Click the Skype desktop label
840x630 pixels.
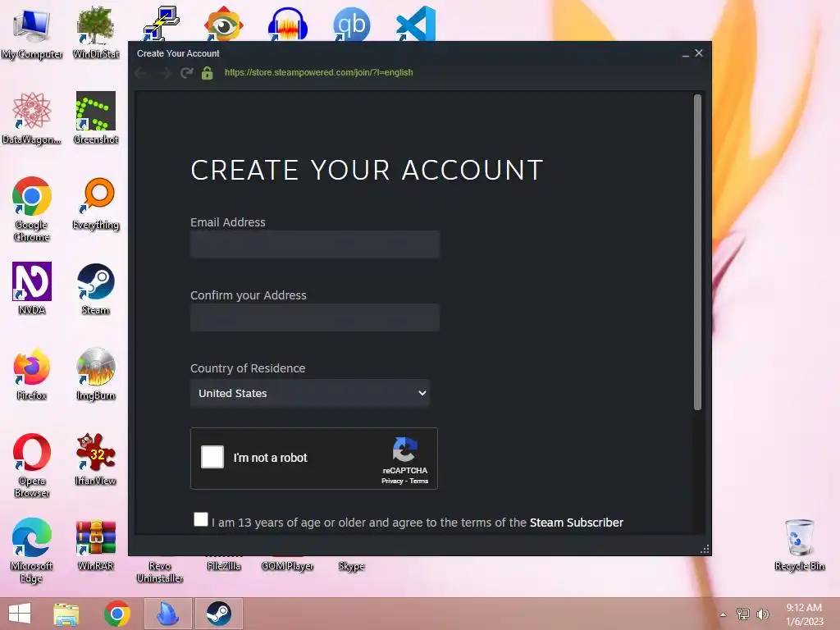coord(351,566)
